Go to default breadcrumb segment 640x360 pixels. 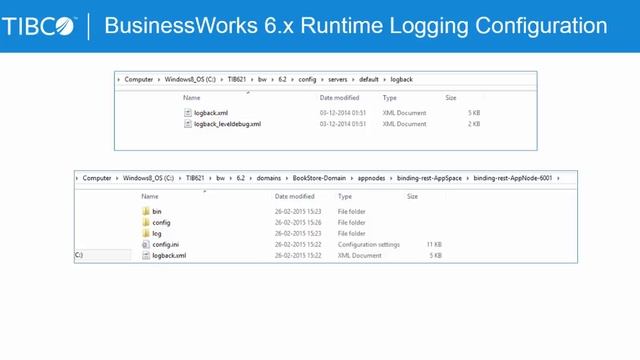369,79
